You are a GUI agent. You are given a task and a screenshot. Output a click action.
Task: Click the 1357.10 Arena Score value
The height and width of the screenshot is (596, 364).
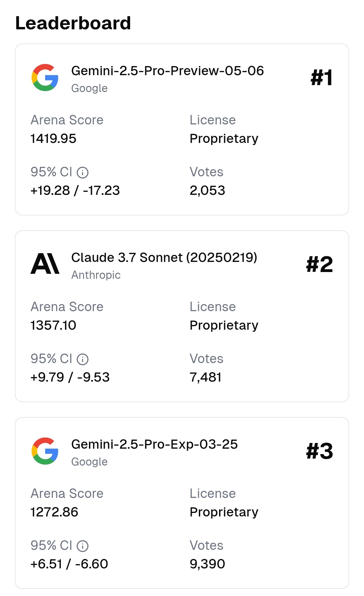[x=53, y=325]
